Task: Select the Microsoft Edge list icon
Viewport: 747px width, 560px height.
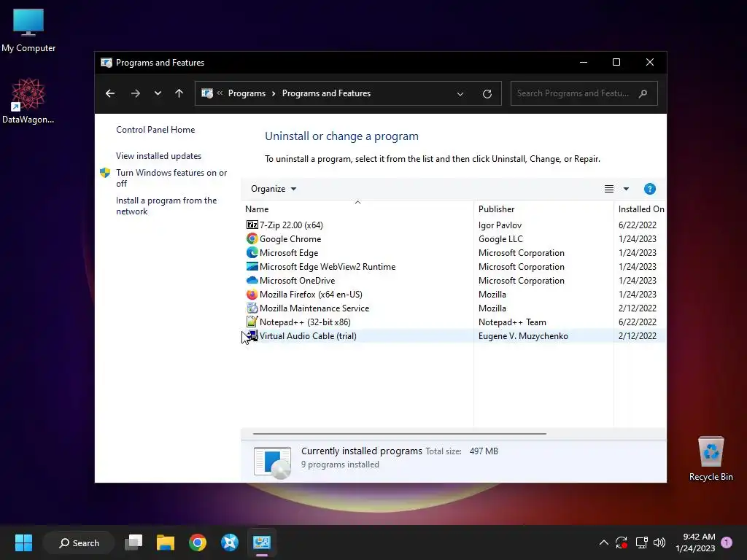Action: tap(252, 252)
